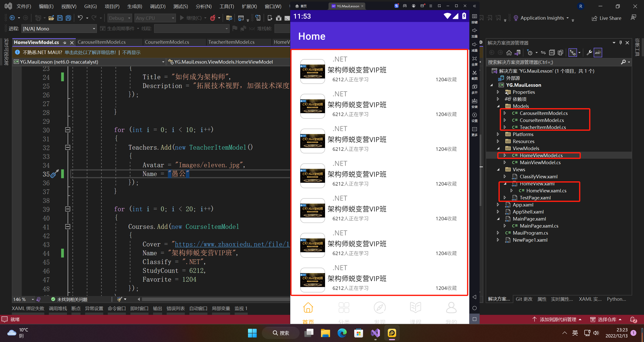Toggle the Preview Selected Items button
Viewport: 644px width, 342px height.
tap(598, 53)
